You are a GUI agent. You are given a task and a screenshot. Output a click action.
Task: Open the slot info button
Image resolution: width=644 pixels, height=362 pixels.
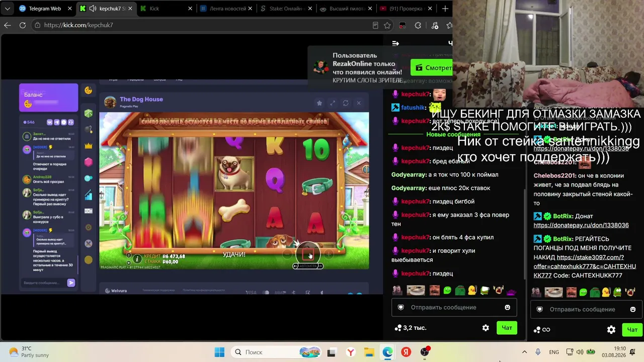pos(137,259)
